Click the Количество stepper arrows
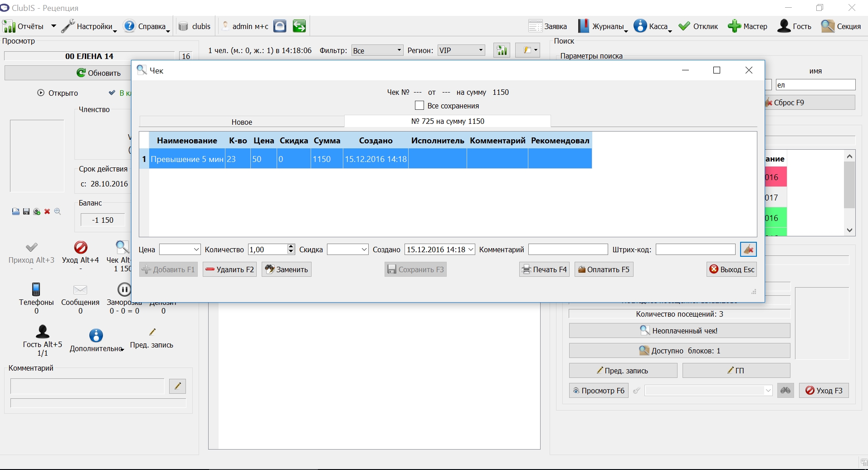 click(291, 250)
